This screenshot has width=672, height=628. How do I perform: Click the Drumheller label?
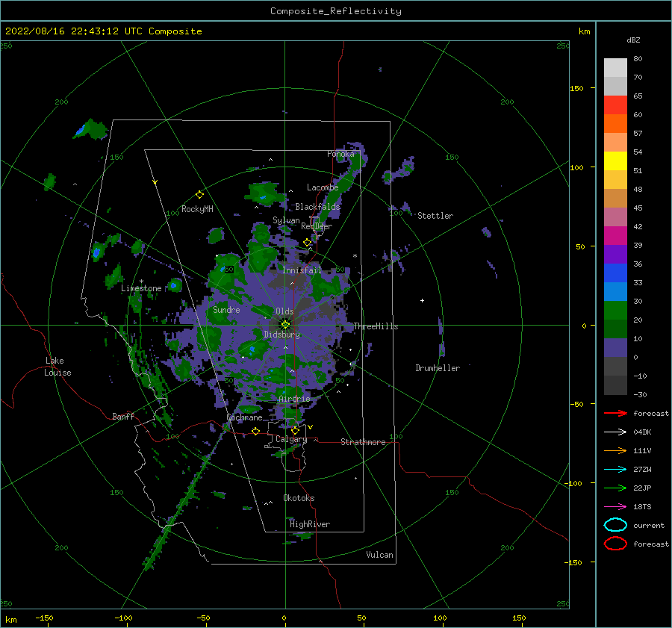click(x=438, y=368)
